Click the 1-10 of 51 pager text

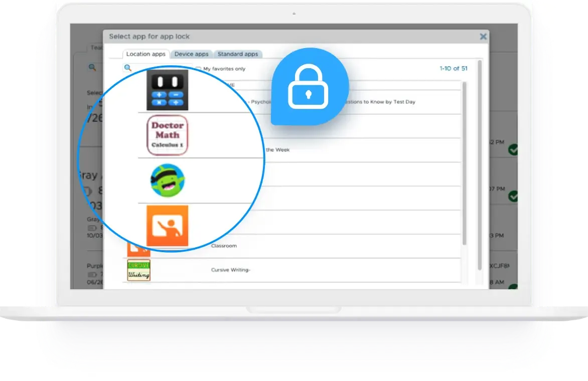pos(454,68)
